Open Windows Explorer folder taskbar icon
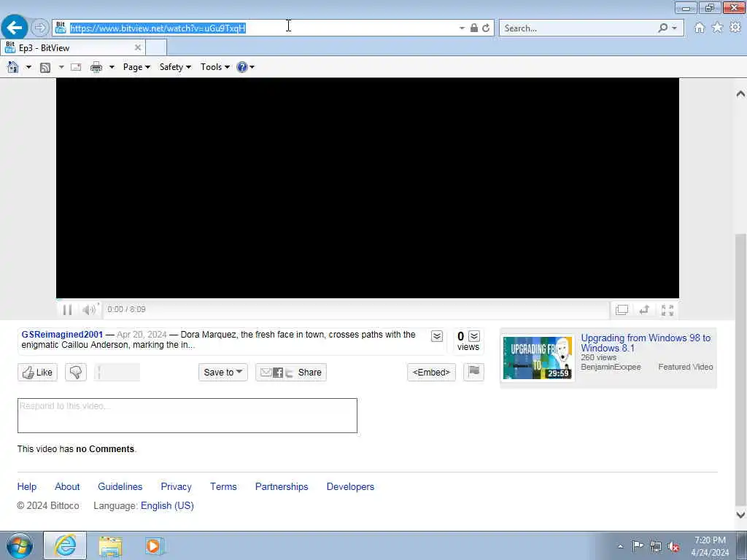 pyautogui.click(x=111, y=546)
